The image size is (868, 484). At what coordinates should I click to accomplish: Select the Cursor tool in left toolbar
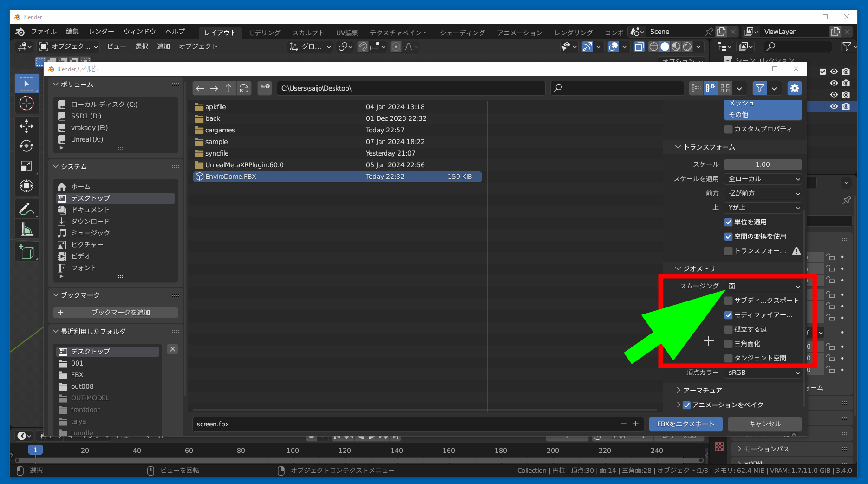pos(26,103)
